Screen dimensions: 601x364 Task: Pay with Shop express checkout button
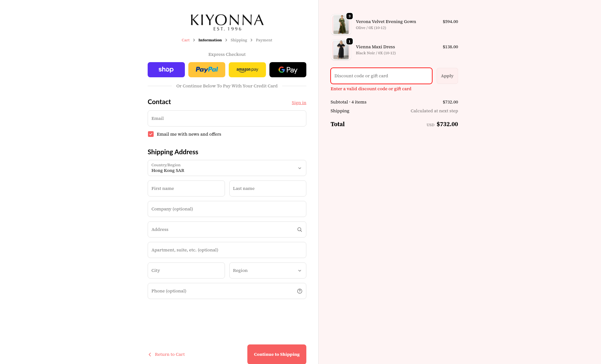tap(166, 70)
